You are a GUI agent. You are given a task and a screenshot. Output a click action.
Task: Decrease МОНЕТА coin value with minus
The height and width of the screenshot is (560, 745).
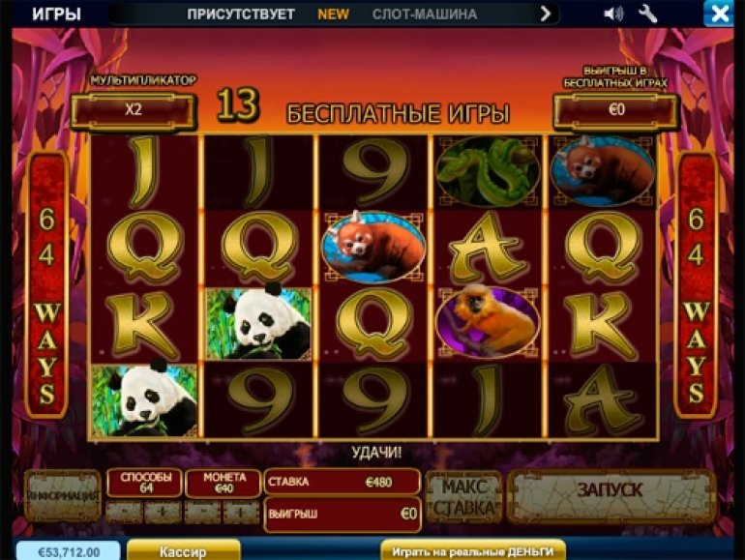(202, 513)
